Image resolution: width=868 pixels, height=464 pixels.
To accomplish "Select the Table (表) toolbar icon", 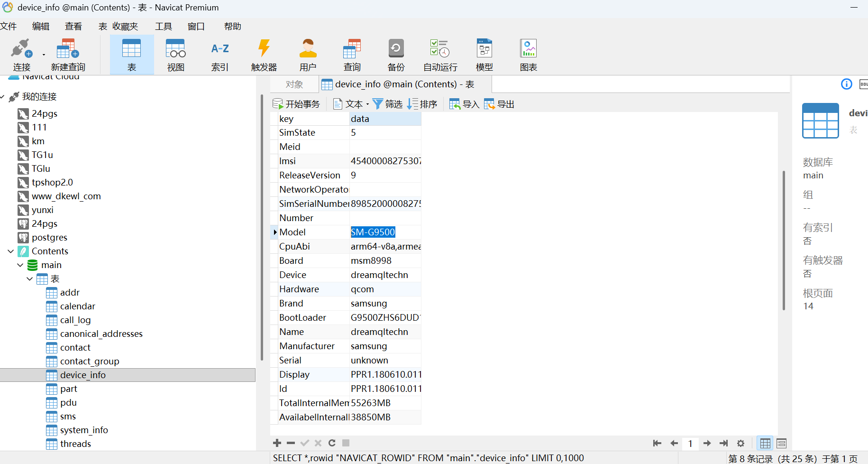I will point(132,55).
